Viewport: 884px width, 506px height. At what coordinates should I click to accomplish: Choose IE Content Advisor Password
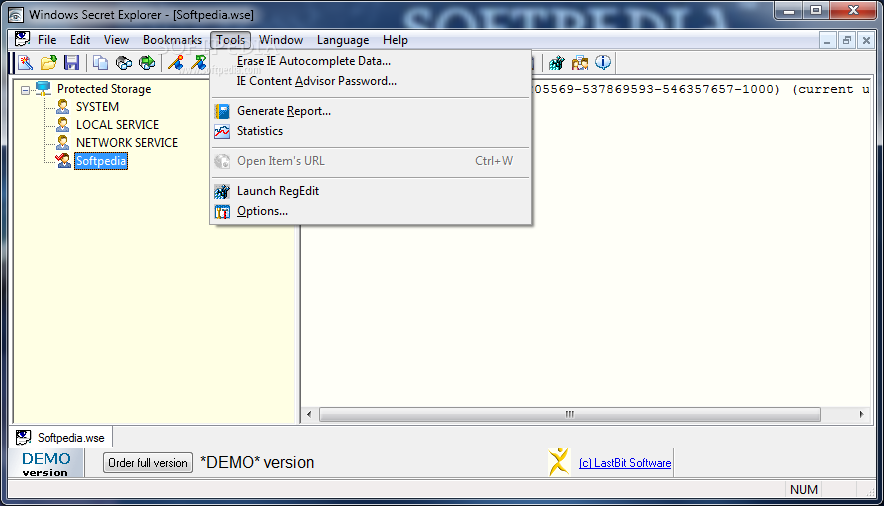point(370,81)
